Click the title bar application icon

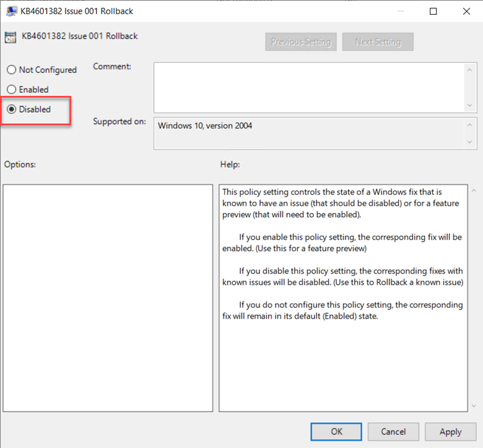(x=11, y=11)
